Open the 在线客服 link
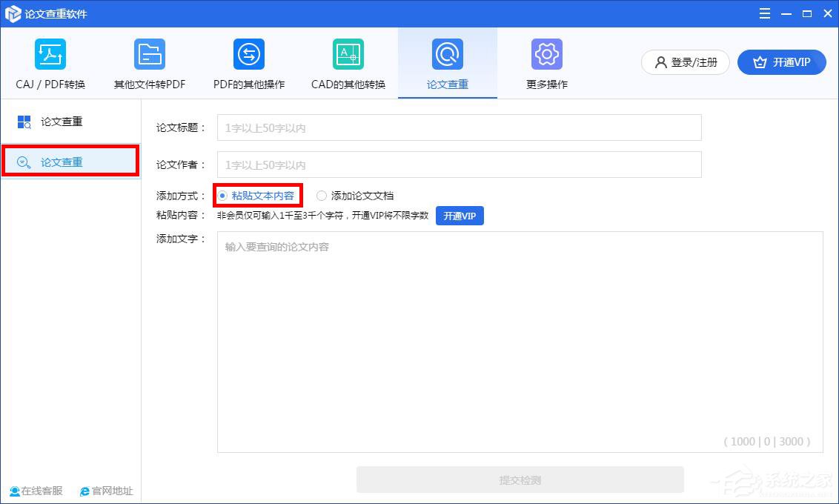Viewport: 839px width, 504px height. [x=36, y=491]
